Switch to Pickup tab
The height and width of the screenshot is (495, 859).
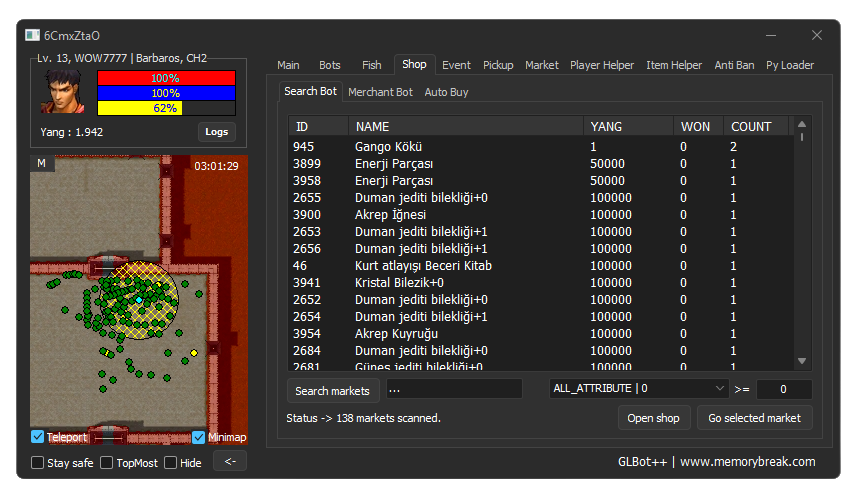pos(498,65)
